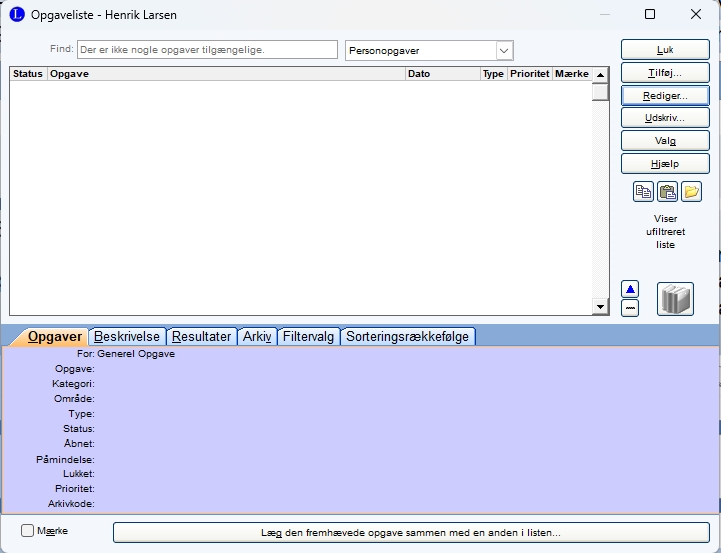
Task: Click the dashed line button below the arrow
Action: (630, 308)
